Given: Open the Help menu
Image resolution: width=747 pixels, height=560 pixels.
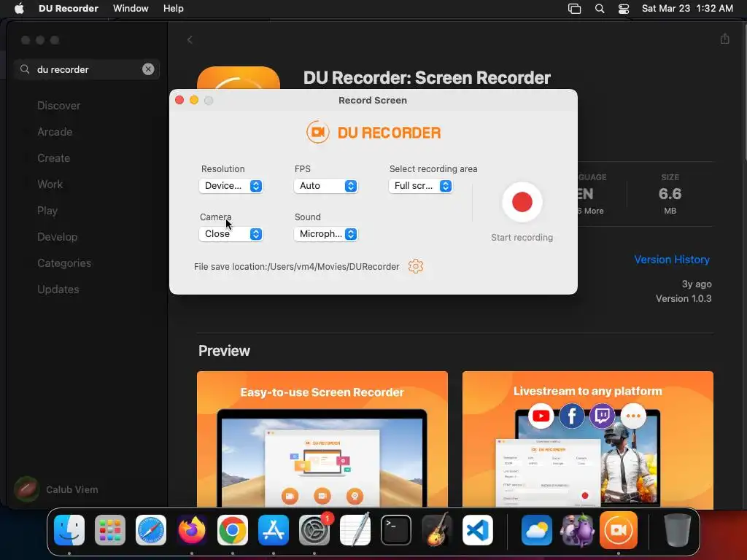Looking at the screenshot, I should click(x=173, y=9).
